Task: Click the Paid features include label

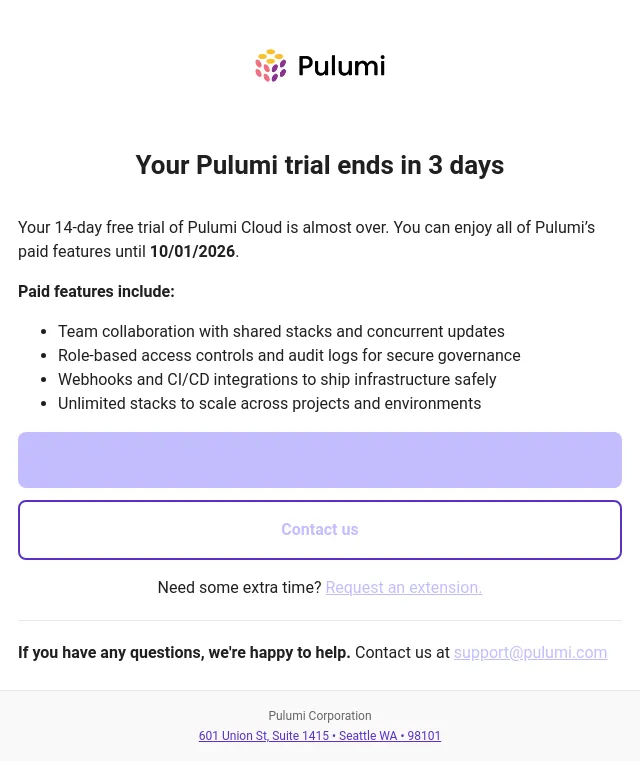Action: click(x=96, y=291)
